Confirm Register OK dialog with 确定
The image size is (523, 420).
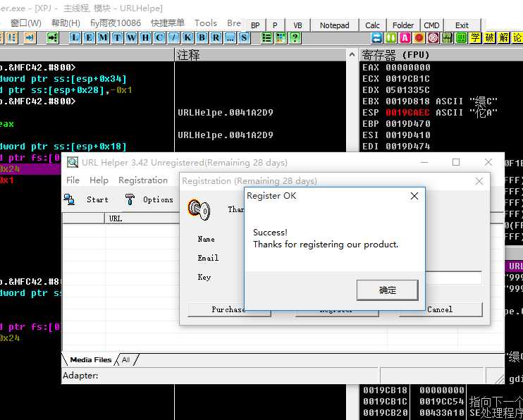coord(387,290)
